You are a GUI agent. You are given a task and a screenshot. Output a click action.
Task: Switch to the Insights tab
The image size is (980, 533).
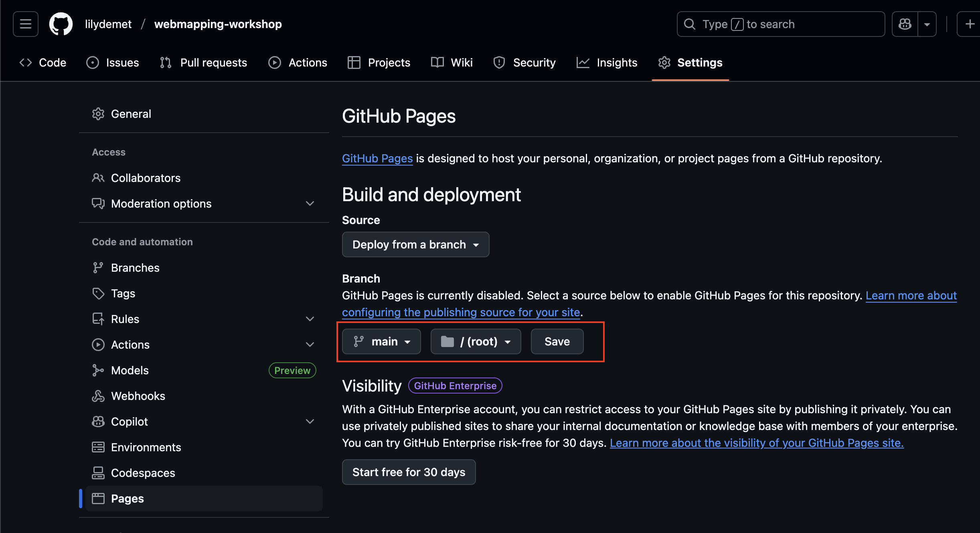click(x=607, y=63)
